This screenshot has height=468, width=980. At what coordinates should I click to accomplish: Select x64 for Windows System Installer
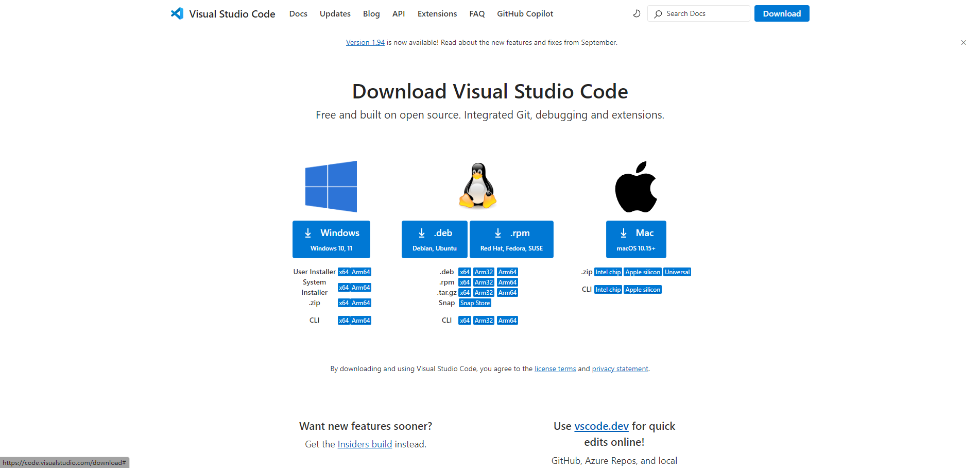pos(344,288)
